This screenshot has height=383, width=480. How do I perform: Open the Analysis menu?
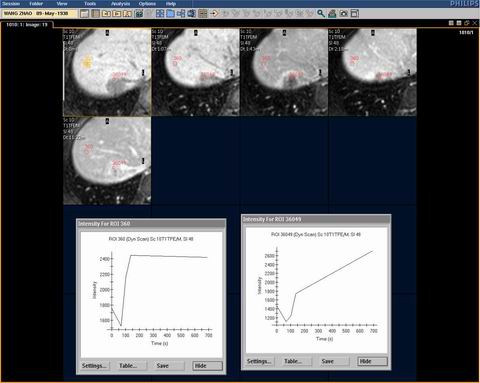120,4
